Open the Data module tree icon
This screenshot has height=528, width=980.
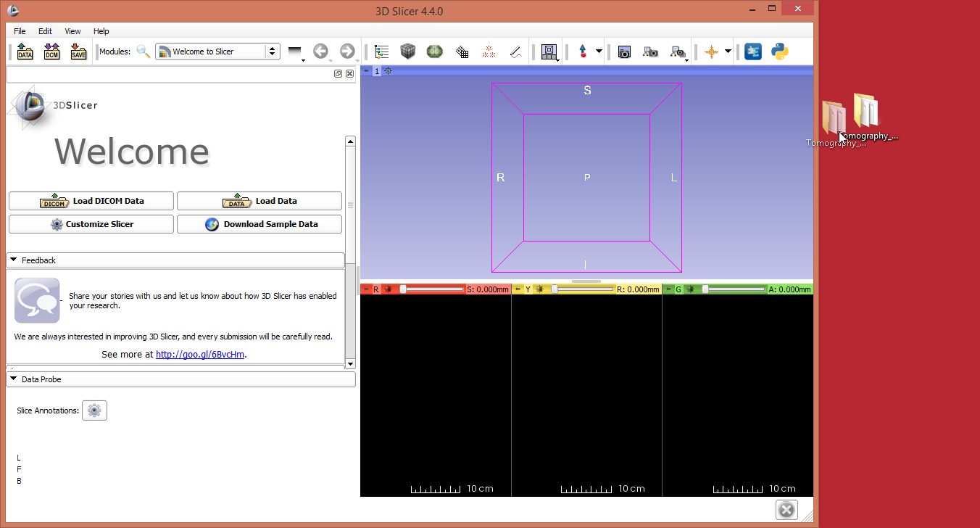[382, 51]
